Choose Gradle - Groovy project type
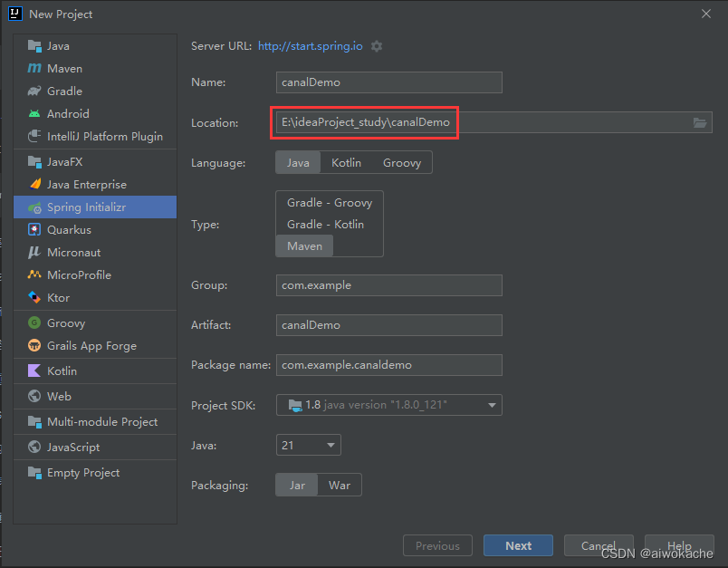728x568 pixels. [330, 203]
